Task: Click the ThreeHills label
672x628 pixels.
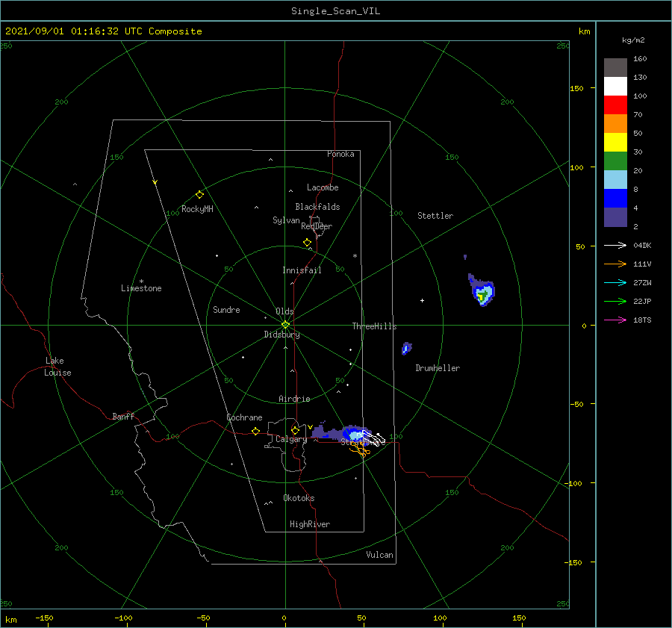Action: point(374,326)
